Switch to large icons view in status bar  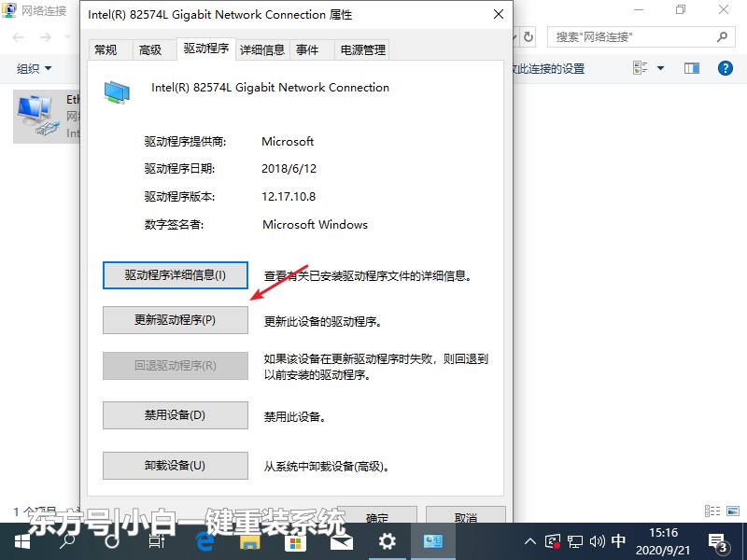click(733, 511)
